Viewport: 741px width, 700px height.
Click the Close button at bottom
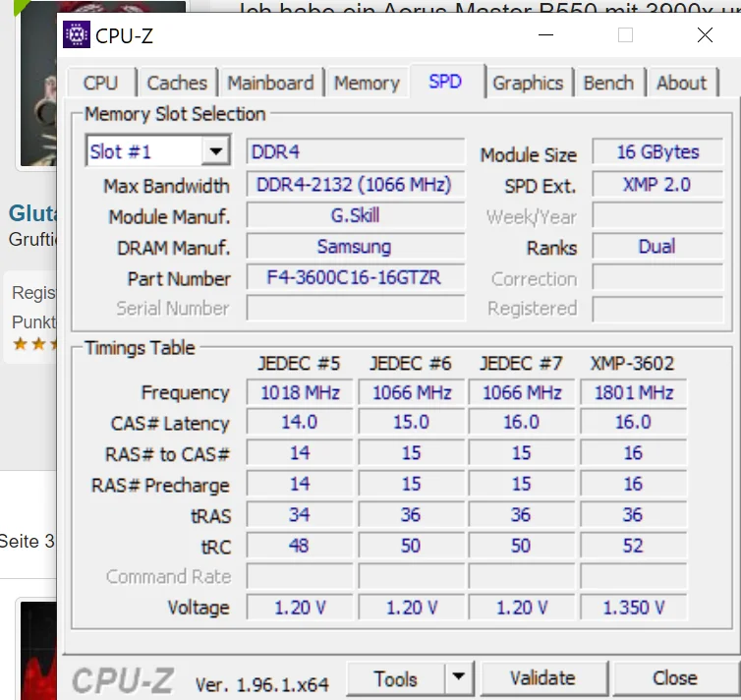point(675,678)
